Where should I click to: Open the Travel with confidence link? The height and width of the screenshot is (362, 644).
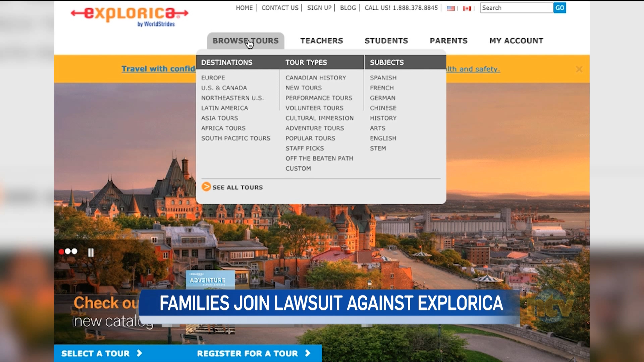coord(159,69)
